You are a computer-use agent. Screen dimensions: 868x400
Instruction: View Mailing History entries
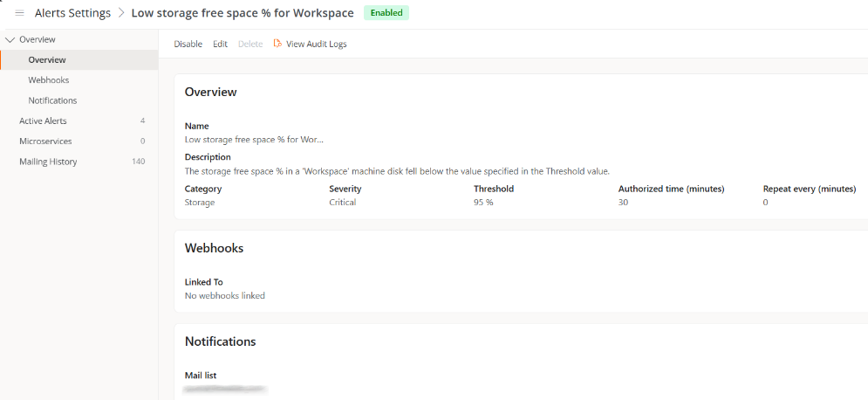tap(48, 162)
